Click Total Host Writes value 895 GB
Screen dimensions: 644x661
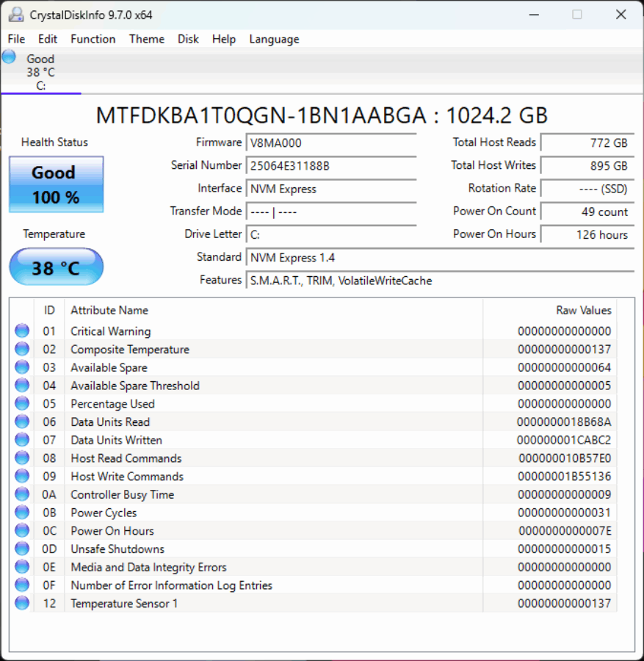[587, 166]
